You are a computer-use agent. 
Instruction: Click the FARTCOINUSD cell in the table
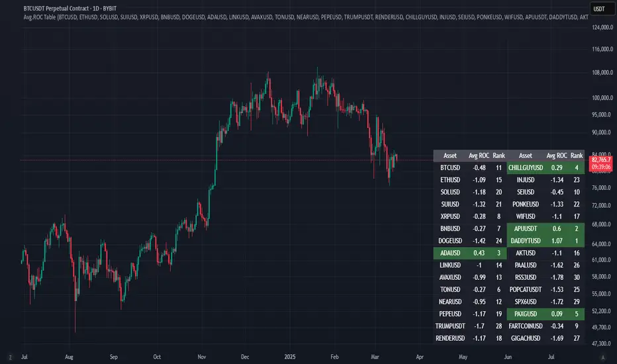528,325
